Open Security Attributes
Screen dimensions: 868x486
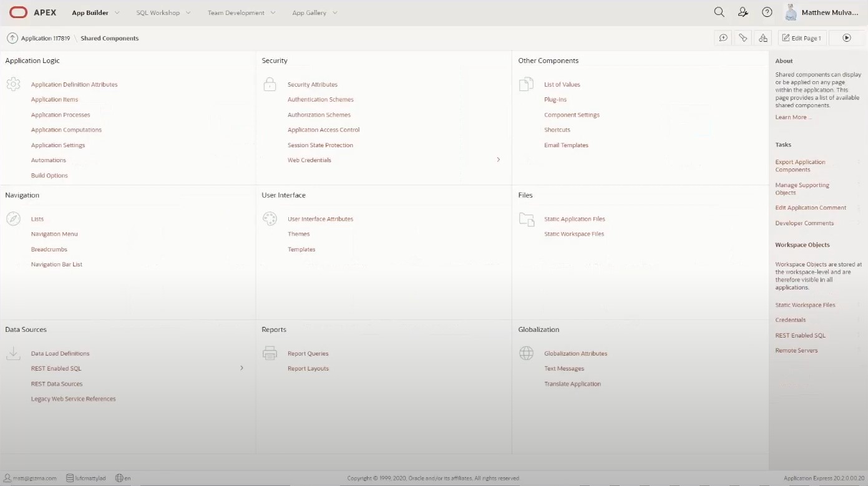313,84
